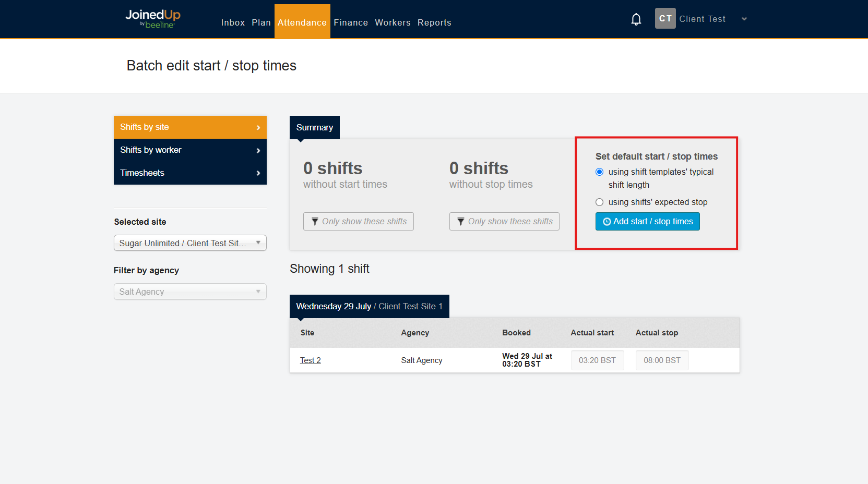Edit the actual start time 03:20 BST
The height and width of the screenshot is (484, 868).
coord(598,360)
